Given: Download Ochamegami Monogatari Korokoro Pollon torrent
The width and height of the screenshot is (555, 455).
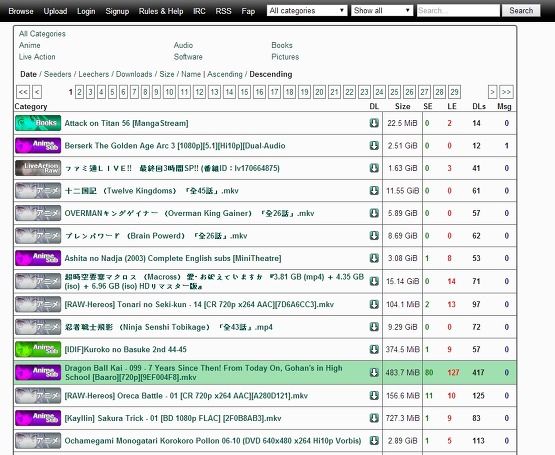Looking at the screenshot, I should [x=374, y=441].
